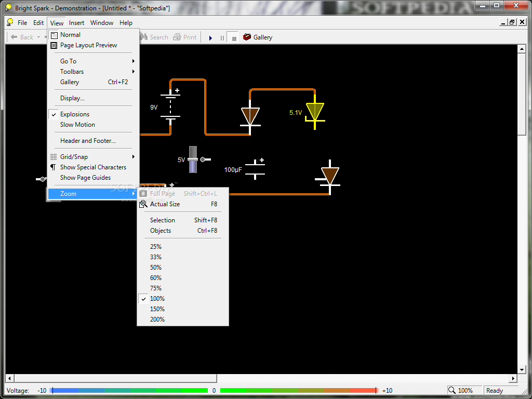The height and width of the screenshot is (399, 532).
Task: Click the Search binoculars button
Action: coord(154,37)
